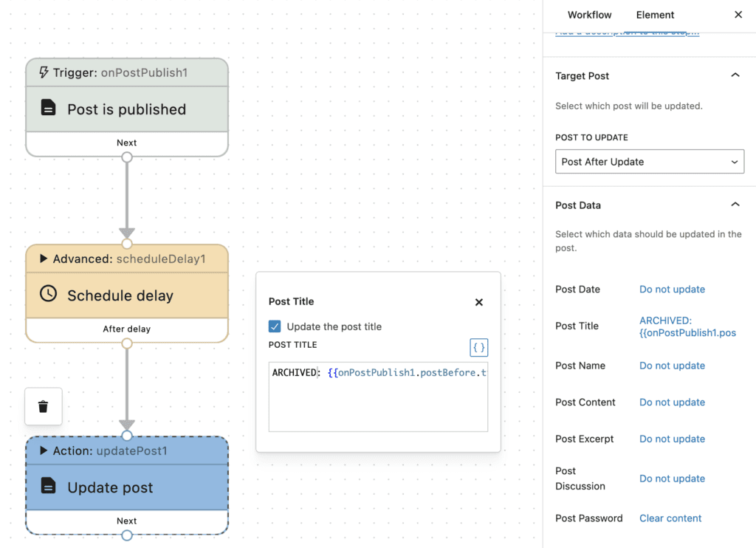Click the document icon on Post is published

pos(48,109)
